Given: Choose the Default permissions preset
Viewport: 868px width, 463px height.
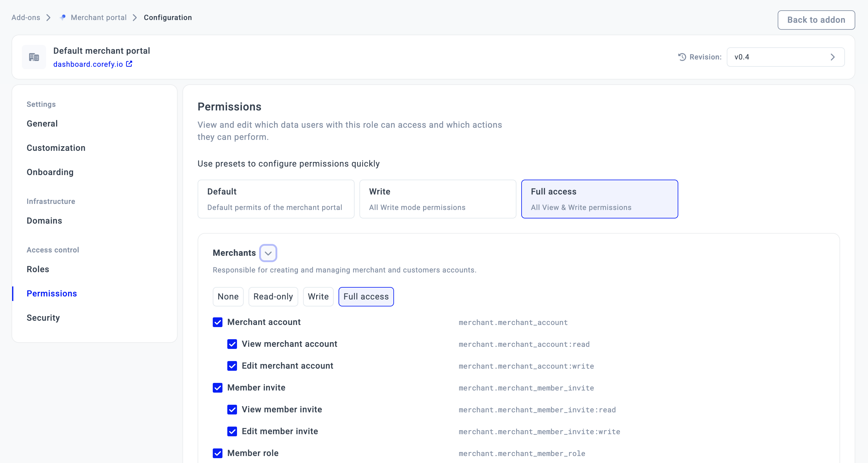Looking at the screenshot, I should (275, 199).
